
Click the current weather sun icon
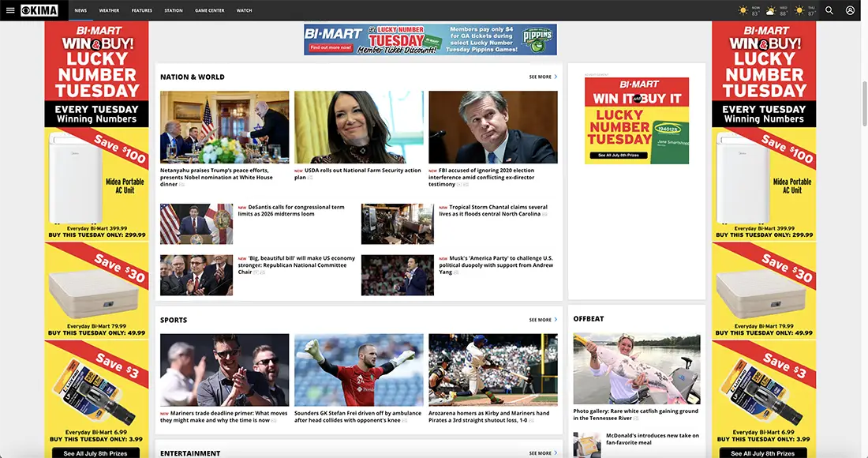point(743,10)
